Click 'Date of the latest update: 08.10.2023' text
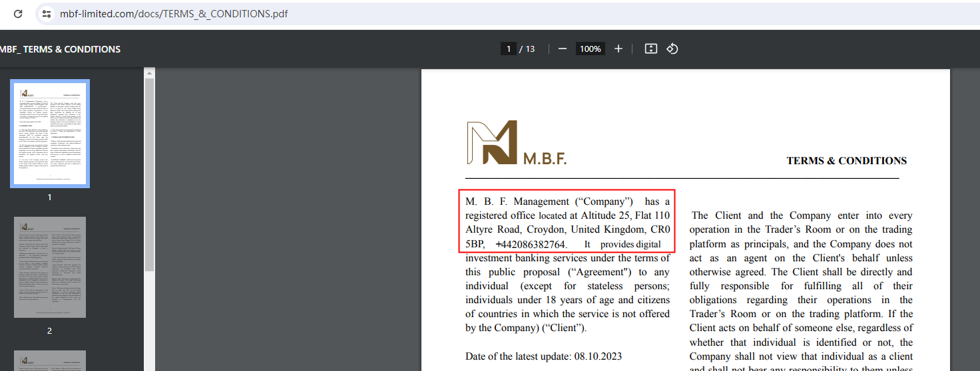980x371 pixels. (544, 356)
